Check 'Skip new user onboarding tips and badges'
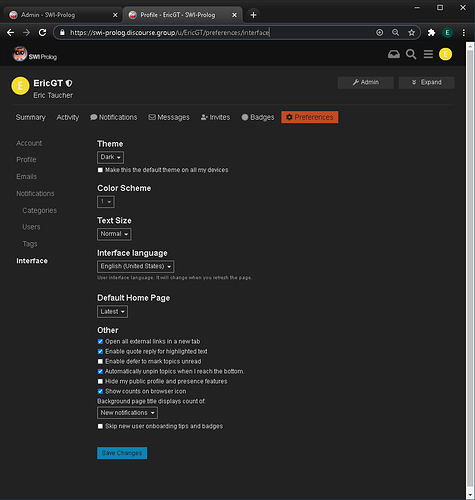The width and height of the screenshot is (475, 500). tap(100, 426)
